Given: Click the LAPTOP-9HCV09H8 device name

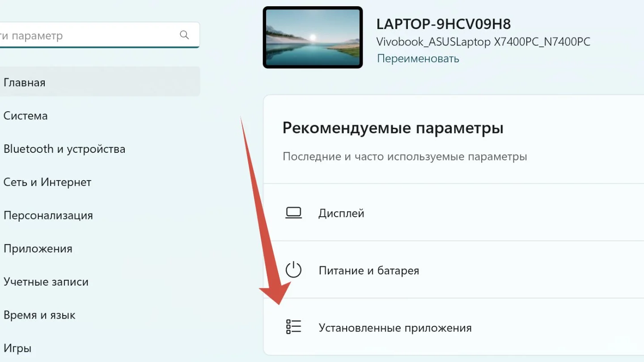Looking at the screenshot, I should [444, 24].
